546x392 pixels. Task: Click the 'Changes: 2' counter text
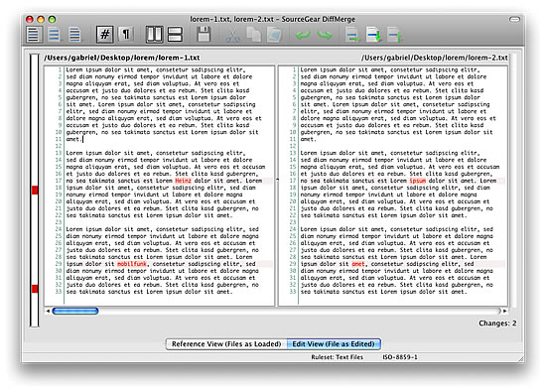point(497,324)
